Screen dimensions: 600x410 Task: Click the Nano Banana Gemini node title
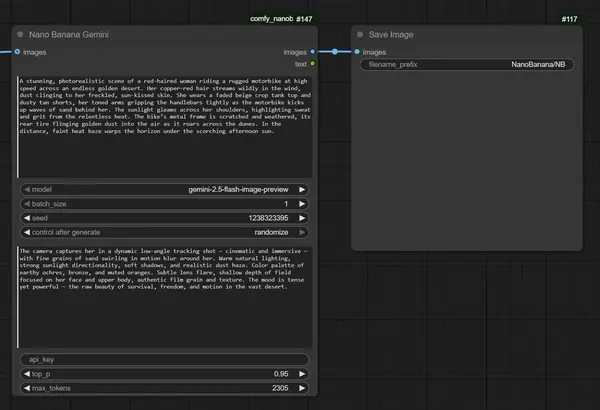click(x=69, y=34)
